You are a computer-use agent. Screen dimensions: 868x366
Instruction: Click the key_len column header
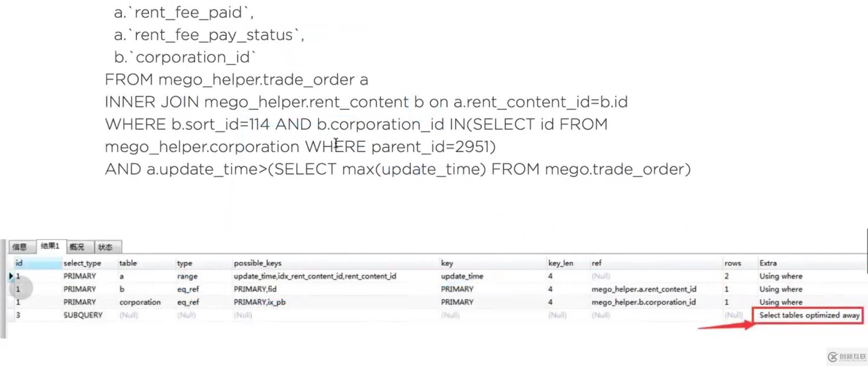point(561,263)
